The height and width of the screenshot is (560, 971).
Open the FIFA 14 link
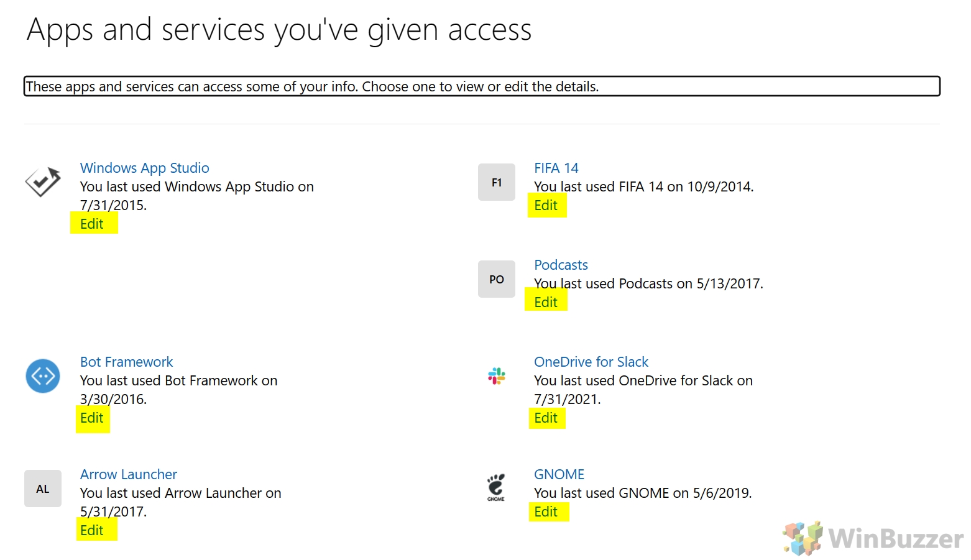[x=556, y=168]
